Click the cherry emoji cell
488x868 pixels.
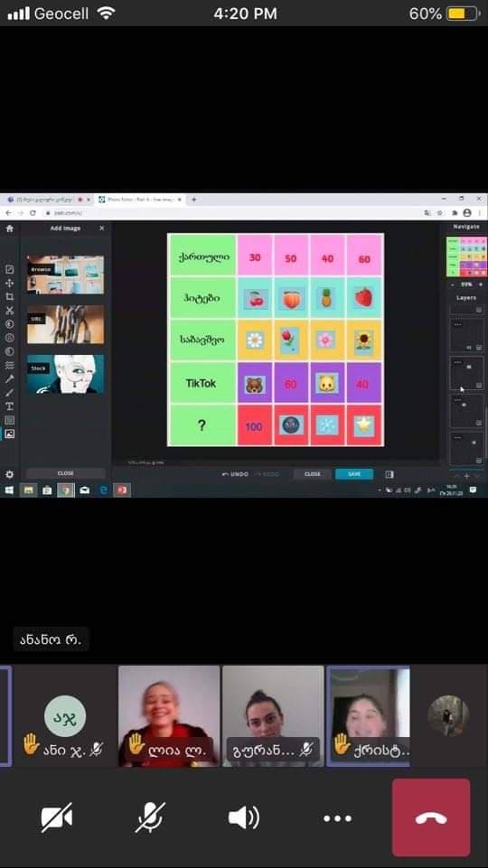coord(255,298)
